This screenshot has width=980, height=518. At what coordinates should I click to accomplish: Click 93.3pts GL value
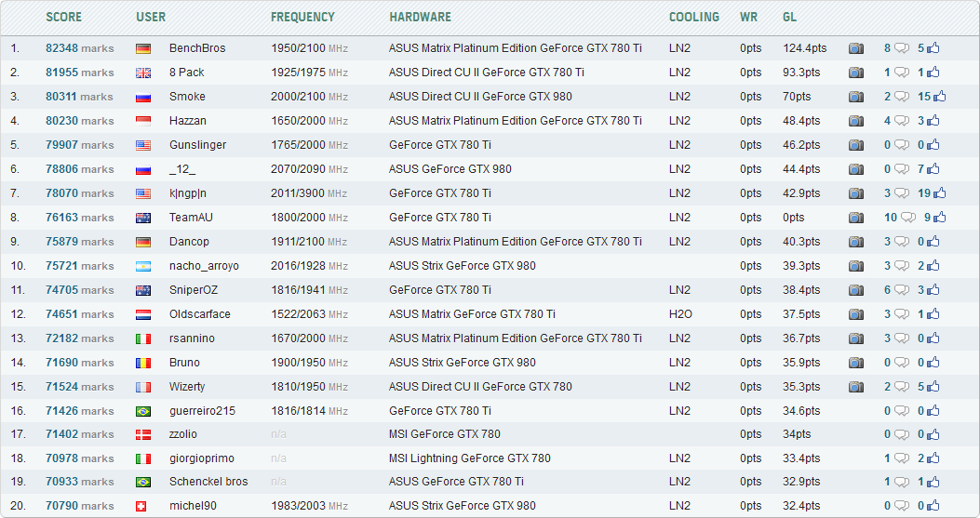[801, 73]
